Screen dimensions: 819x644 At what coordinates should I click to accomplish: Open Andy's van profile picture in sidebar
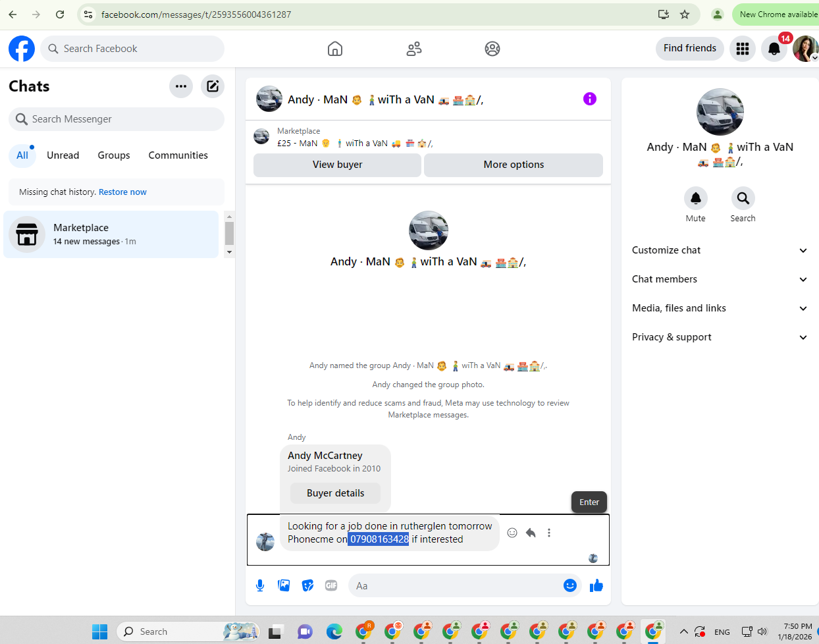(x=720, y=112)
